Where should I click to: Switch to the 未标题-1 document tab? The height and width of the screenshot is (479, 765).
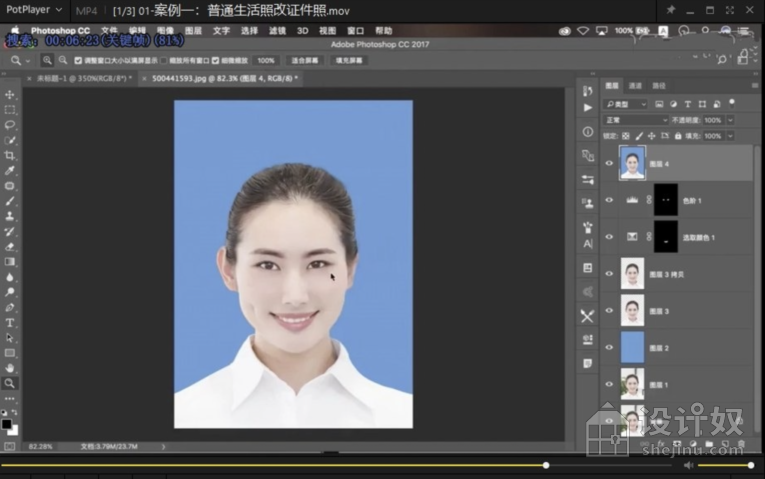click(84, 78)
